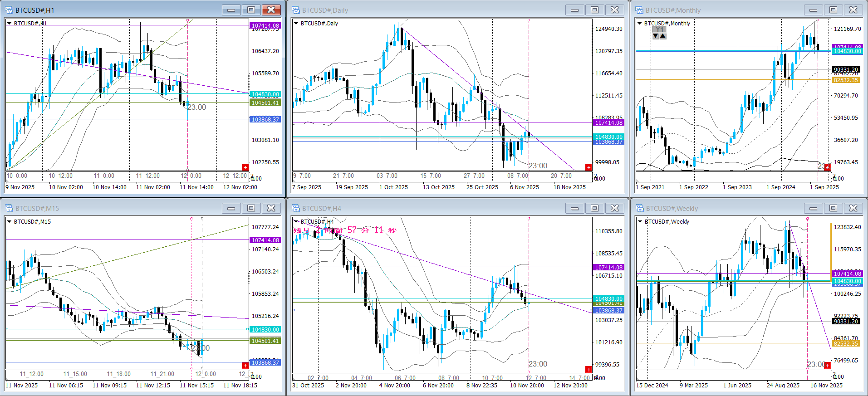Screen dimensions: 868x396
Task: Click the red plus icon in Weekly chart
Action: point(827,366)
